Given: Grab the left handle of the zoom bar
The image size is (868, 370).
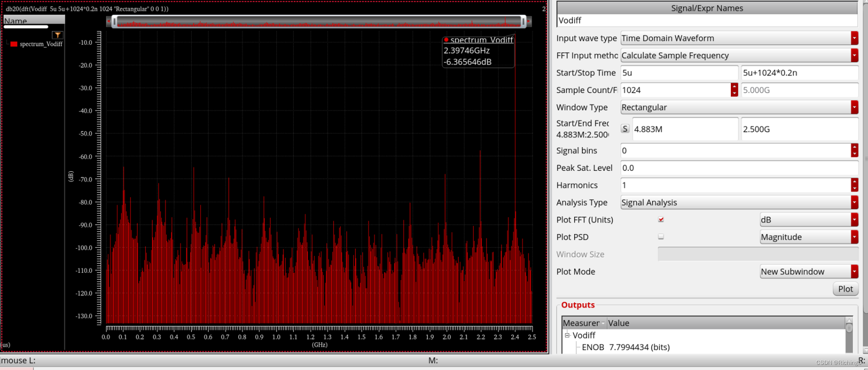Looking at the screenshot, I should point(115,21).
